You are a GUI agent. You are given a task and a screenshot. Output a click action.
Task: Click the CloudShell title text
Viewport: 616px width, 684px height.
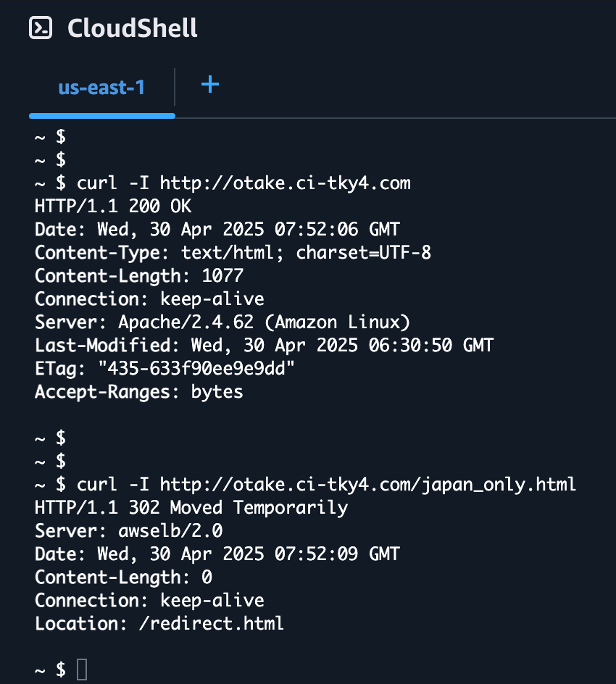[132, 28]
